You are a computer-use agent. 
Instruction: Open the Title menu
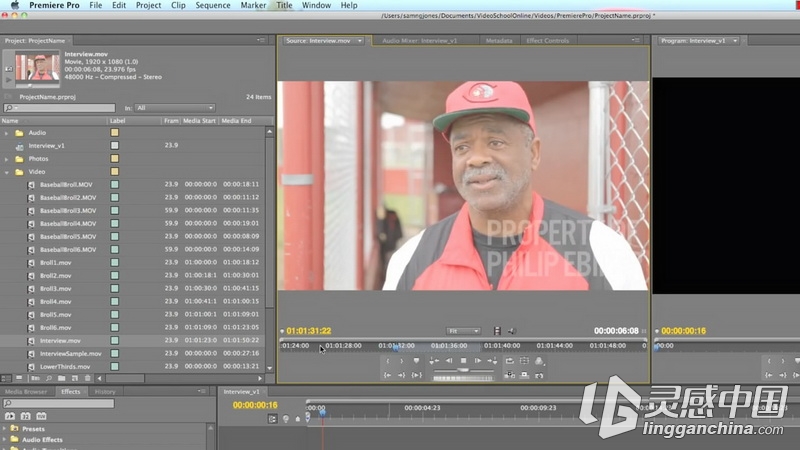pyautogui.click(x=284, y=5)
